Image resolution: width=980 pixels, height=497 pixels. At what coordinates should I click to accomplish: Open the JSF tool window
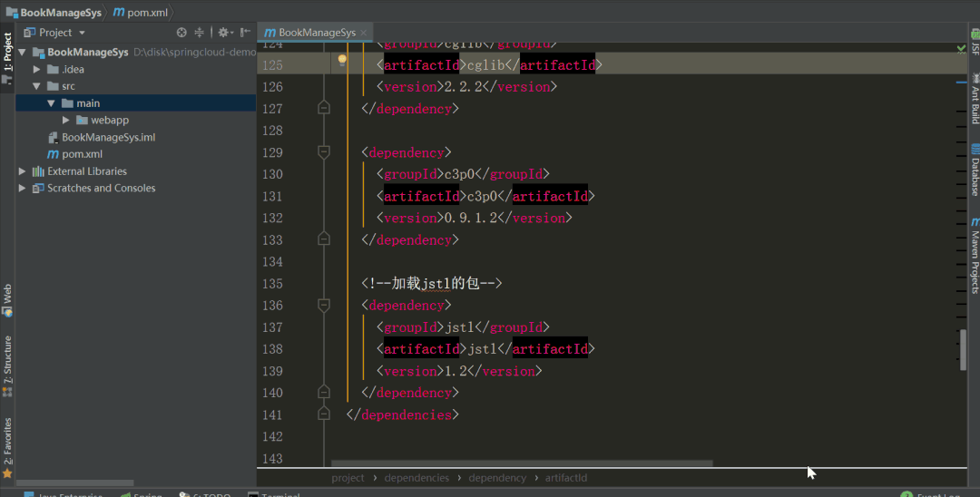pyautogui.click(x=975, y=42)
